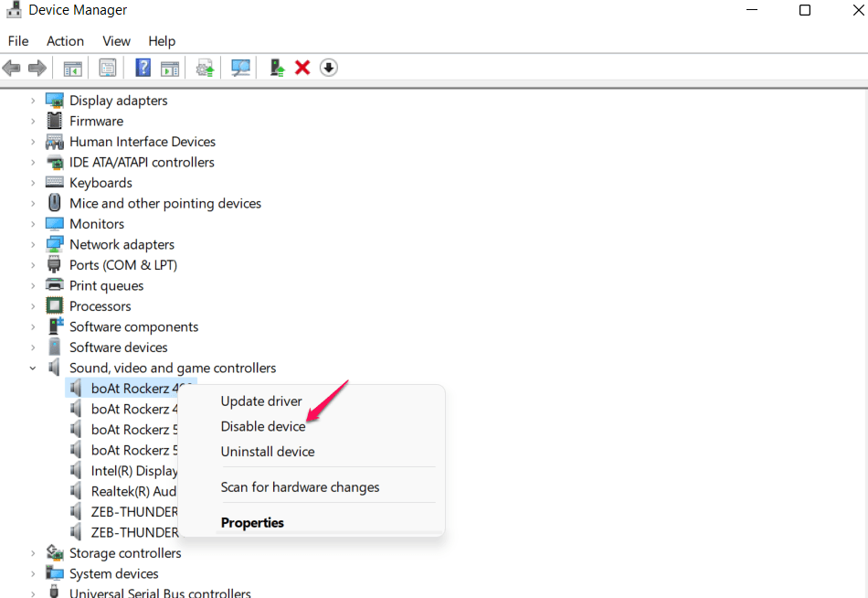Expand the Monitors node
868x598 pixels.
coord(33,224)
